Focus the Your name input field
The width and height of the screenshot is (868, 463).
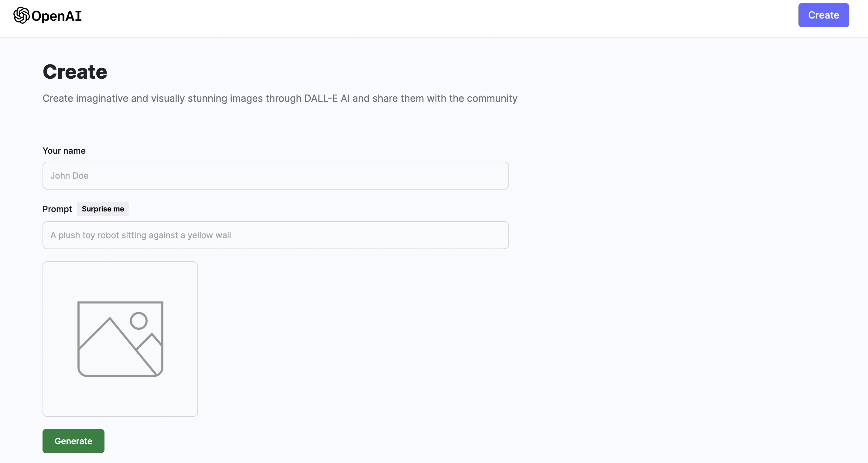pyautogui.click(x=275, y=176)
